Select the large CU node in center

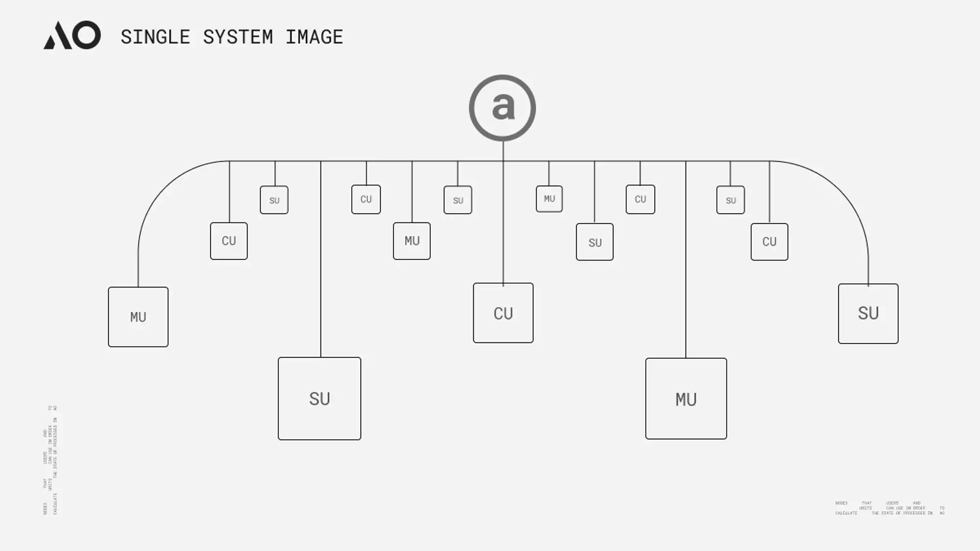(x=502, y=313)
